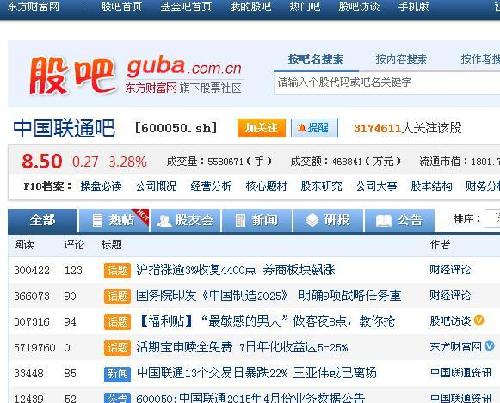Open 股本结构 F10 link
Screen dimensions: 500x403
coord(431,186)
